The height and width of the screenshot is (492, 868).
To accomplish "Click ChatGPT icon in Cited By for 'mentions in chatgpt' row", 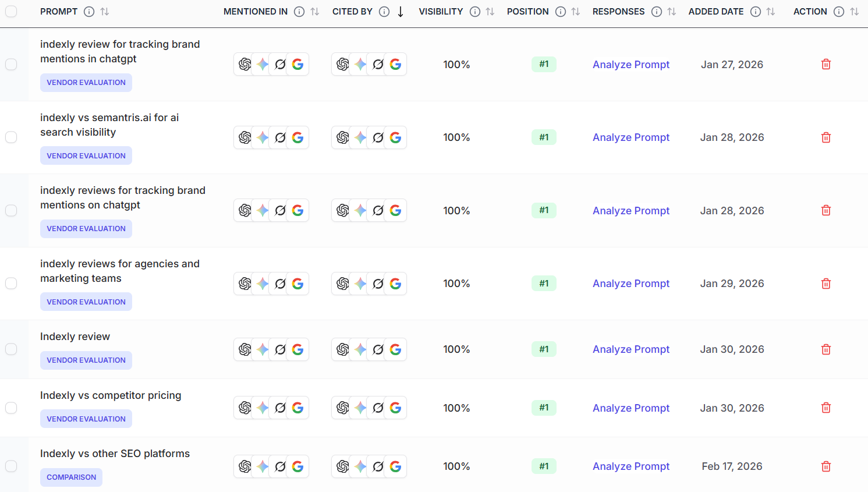I will pos(343,64).
